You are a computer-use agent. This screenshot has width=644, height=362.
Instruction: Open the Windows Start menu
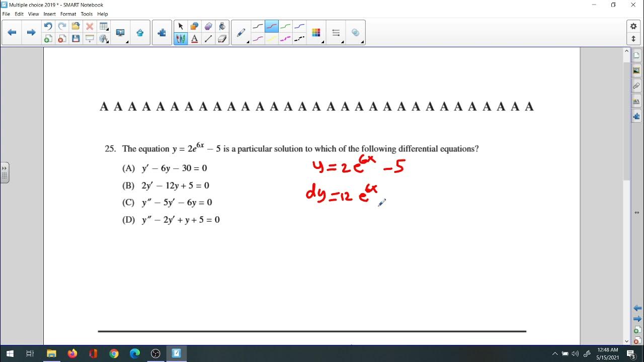pyautogui.click(x=10, y=354)
